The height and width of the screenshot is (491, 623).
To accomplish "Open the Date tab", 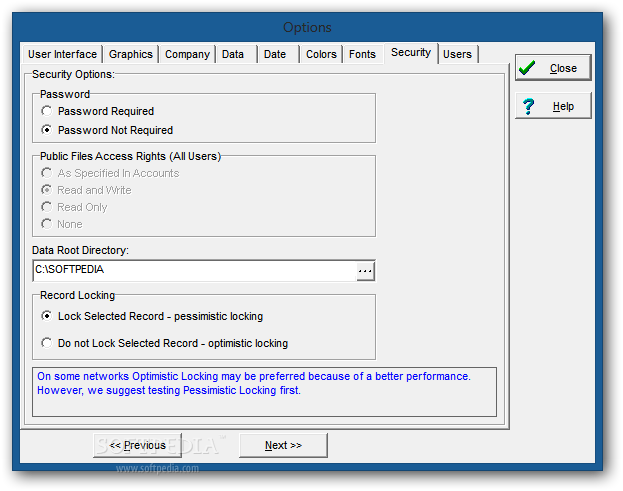I will pyautogui.click(x=279, y=54).
